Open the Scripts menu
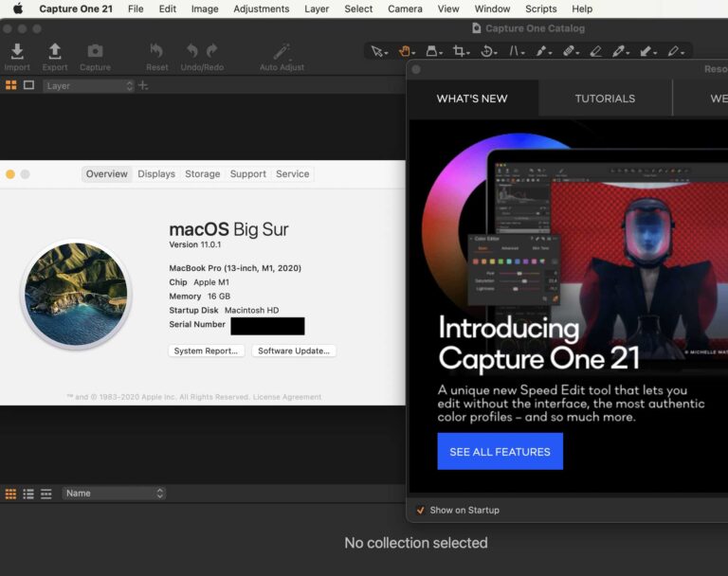This screenshot has width=728, height=576. (541, 9)
